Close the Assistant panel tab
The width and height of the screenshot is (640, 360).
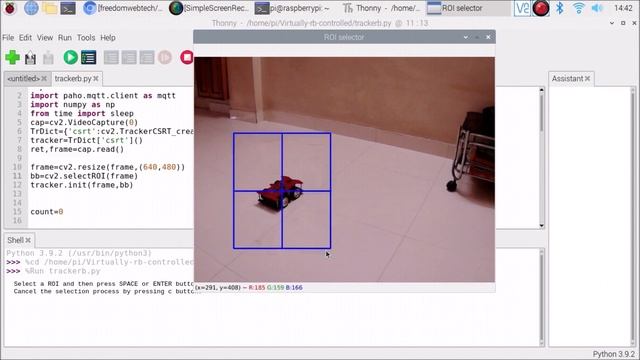pyautogui.click(x=587, y=78)
